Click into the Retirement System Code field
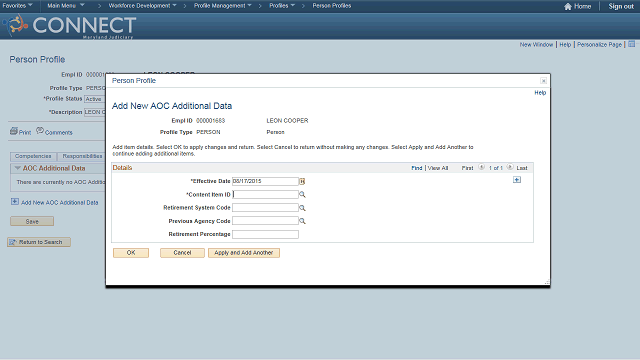The width and height of the screenshot is (640, 360). click(x=265, y=208)
